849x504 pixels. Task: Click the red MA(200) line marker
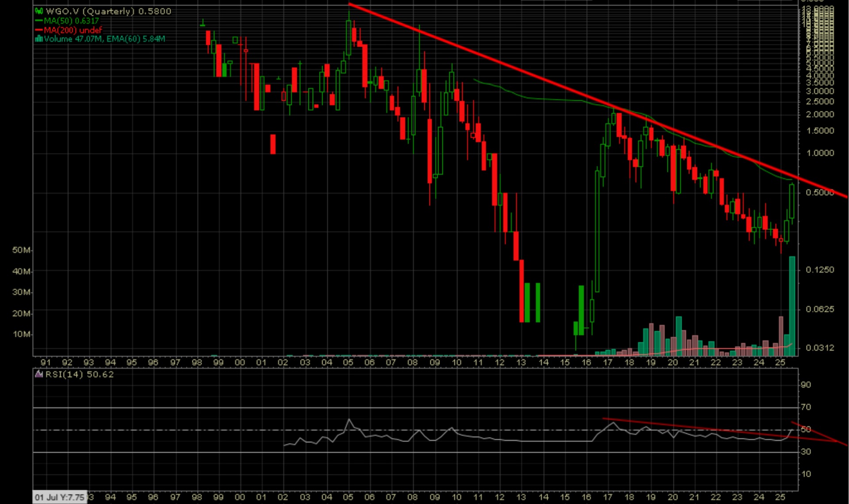38,30
